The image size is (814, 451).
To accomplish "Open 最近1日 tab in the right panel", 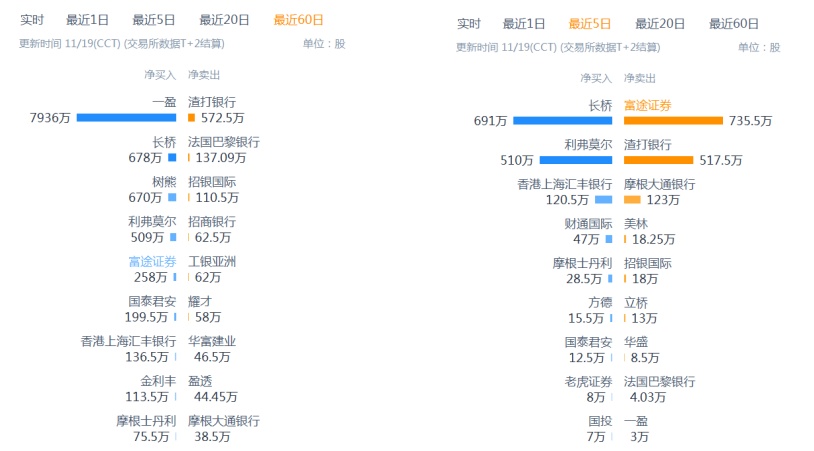I will click(x=524, y=24).
